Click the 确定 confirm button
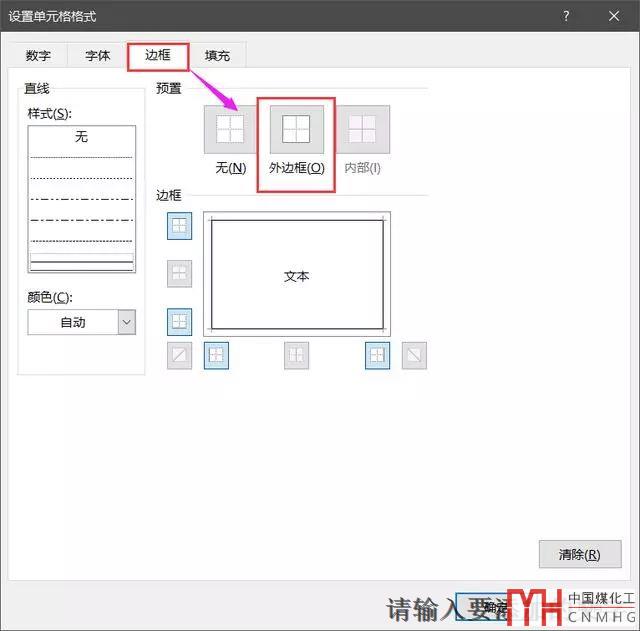The width and height of the screenshot is (640, 631). tap(484, 607)
